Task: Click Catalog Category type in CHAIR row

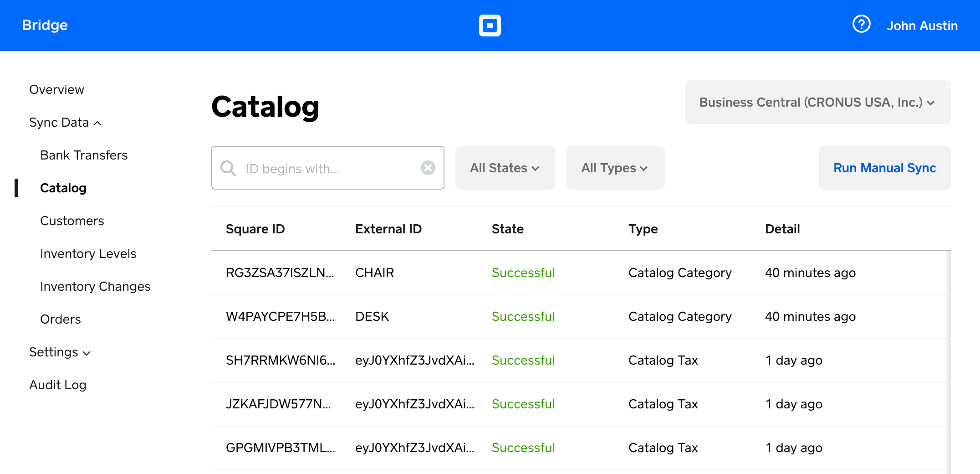Action: click(x=680, y=273)
